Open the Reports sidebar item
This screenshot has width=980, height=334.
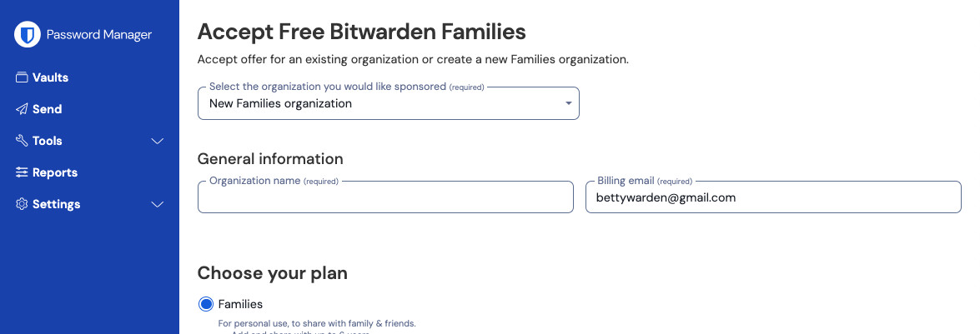pos(54,172)
